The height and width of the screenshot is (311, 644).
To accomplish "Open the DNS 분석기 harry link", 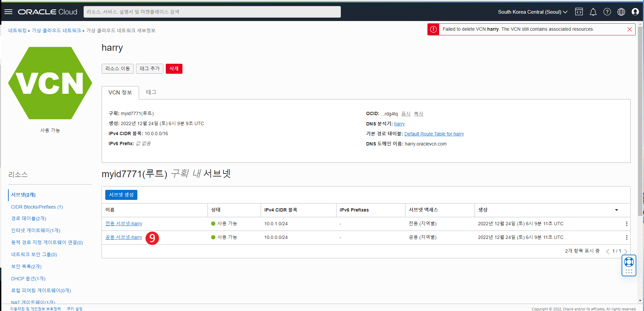I will coord(399,124).
